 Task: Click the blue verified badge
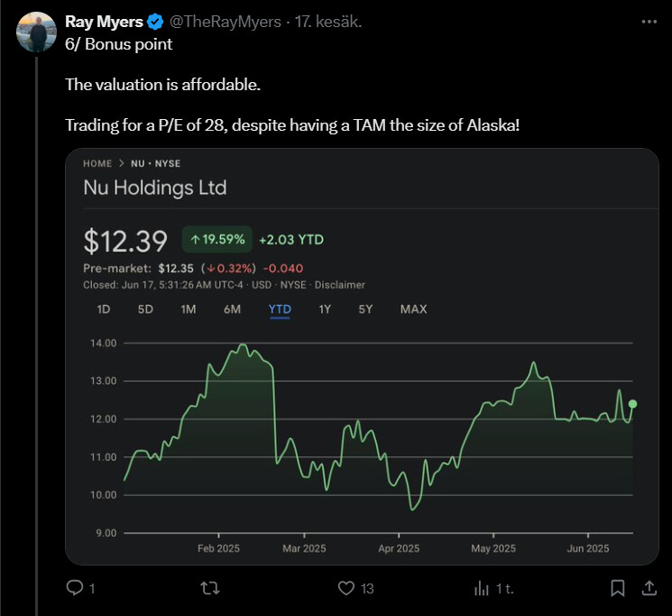[155, 21]
